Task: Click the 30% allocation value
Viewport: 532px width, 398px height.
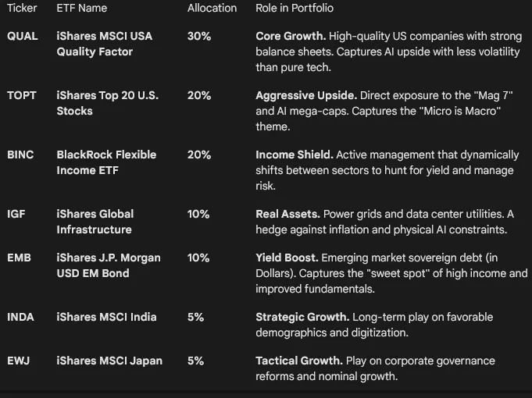Action: [198, 36]
